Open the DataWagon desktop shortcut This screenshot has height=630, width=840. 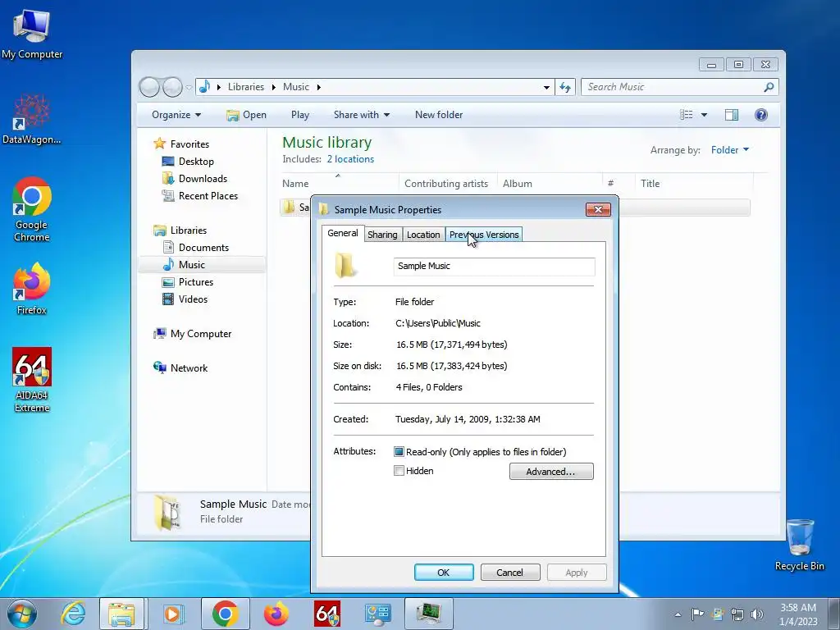point(32,120)
